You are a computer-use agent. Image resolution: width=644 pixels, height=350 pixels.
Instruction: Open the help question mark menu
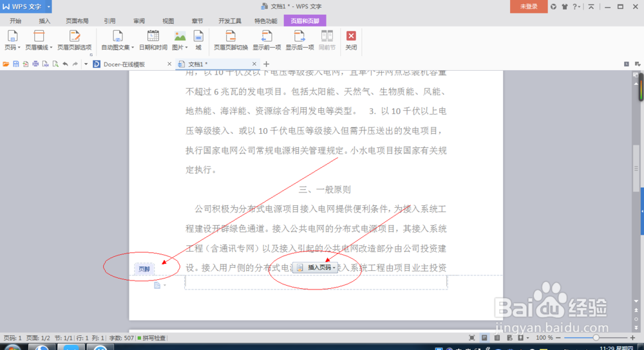pos(576,6)
